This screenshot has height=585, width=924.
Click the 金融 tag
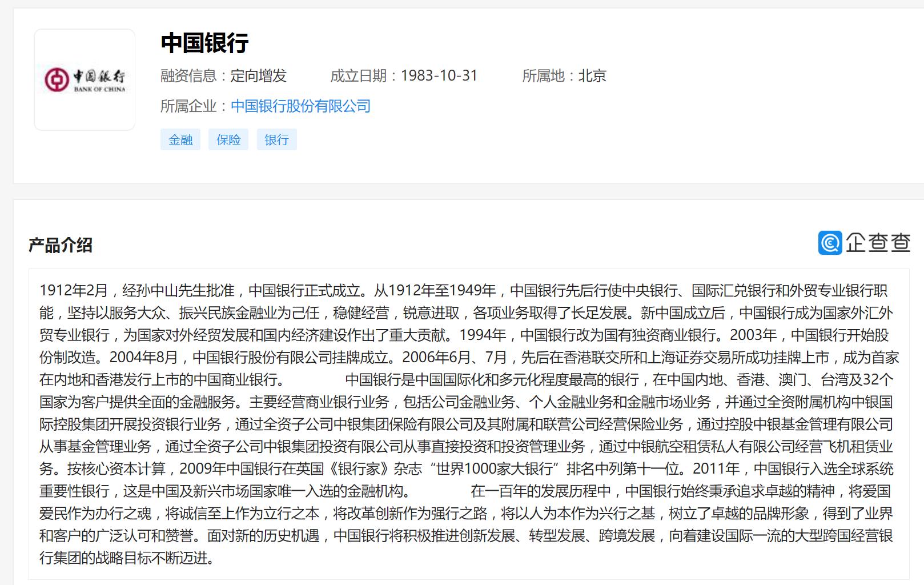(x=180, y=139)
